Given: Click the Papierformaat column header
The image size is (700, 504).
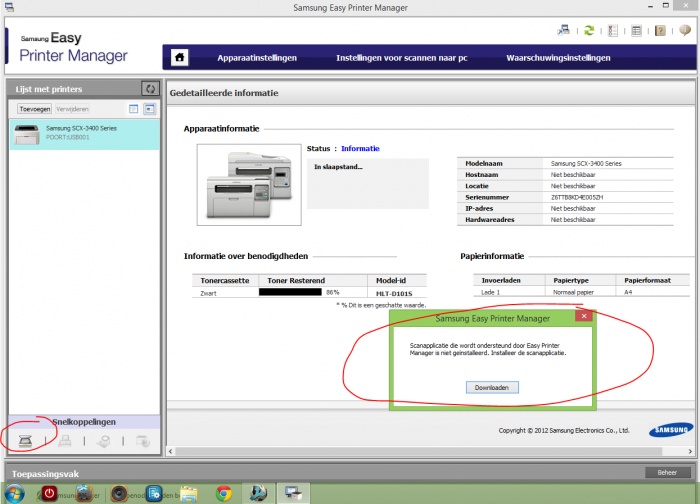Looking at the screenshot, I should tap(647, 280).
